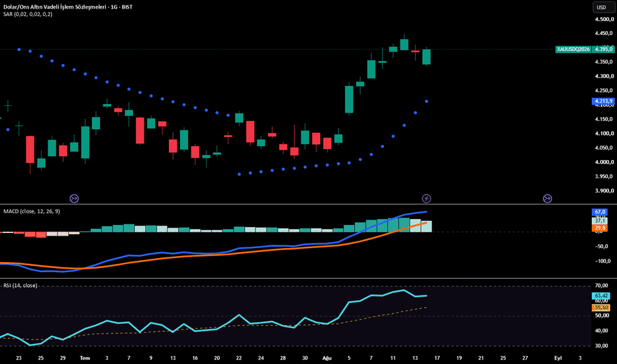Click the 4.395,0 last price tag
Image resolution: width=617 pixels, height=364 pixels.
coord(603,49)
